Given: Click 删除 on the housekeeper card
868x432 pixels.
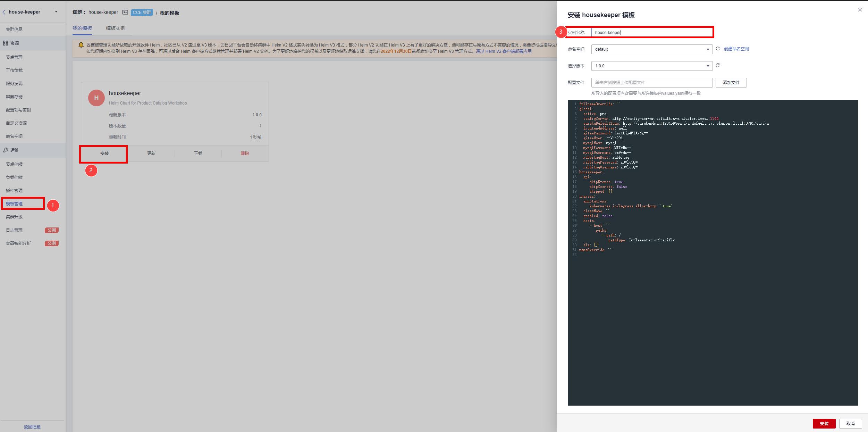Looking at the screenshot, I should tap(245, 153).
